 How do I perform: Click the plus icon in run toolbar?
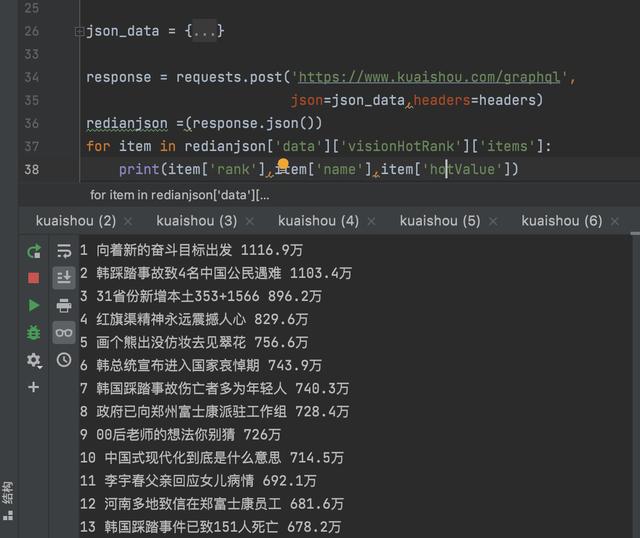pyautogui.click(x=33, y=387)
